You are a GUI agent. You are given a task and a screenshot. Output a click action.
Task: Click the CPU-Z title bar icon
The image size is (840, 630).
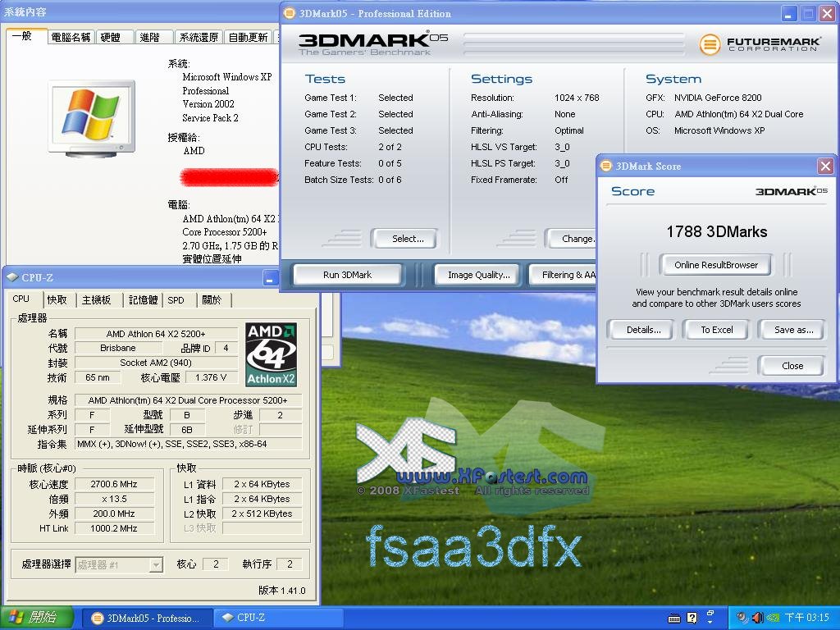click(x=12, y=277)
